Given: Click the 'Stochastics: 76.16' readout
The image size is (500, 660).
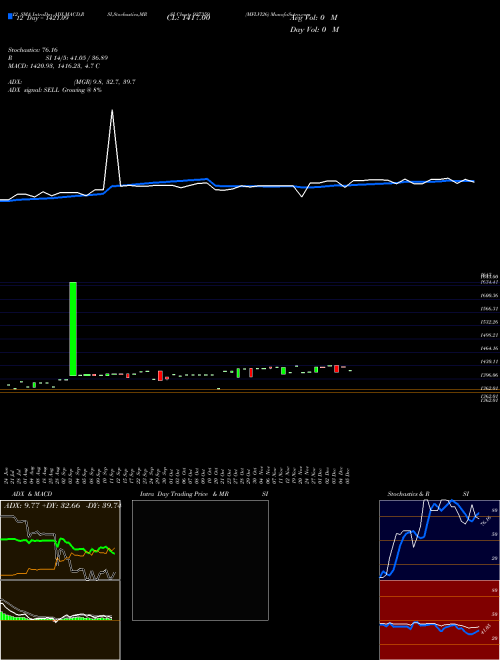Looking at the screenshot, I should 33,50.
